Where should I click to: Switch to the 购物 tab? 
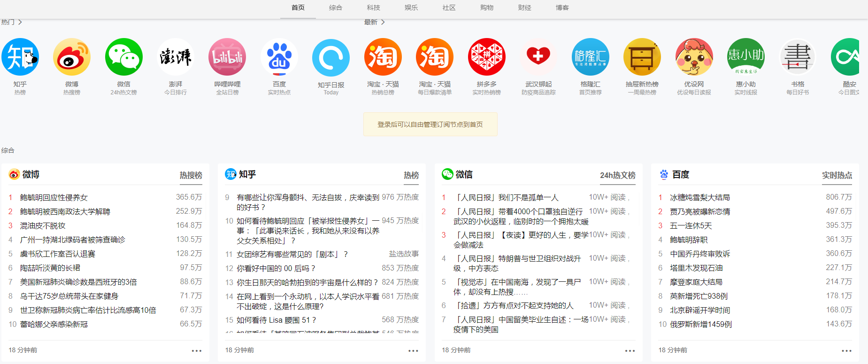coord(487,8)
